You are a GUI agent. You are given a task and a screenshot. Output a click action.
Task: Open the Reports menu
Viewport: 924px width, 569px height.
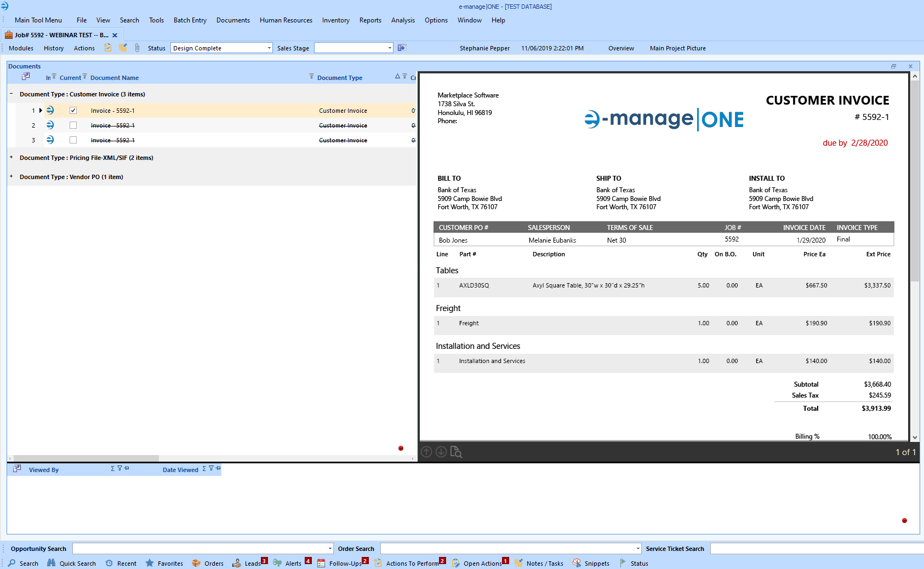[370, 20]
